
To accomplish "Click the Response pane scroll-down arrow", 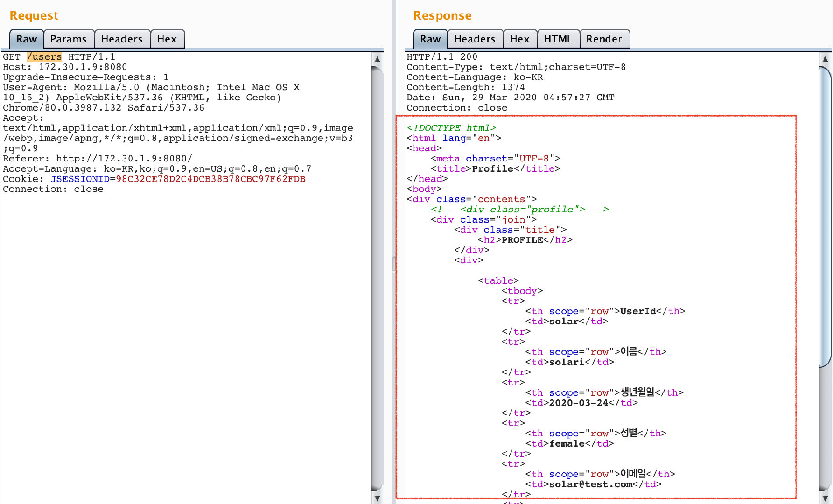I will (825, 497).
